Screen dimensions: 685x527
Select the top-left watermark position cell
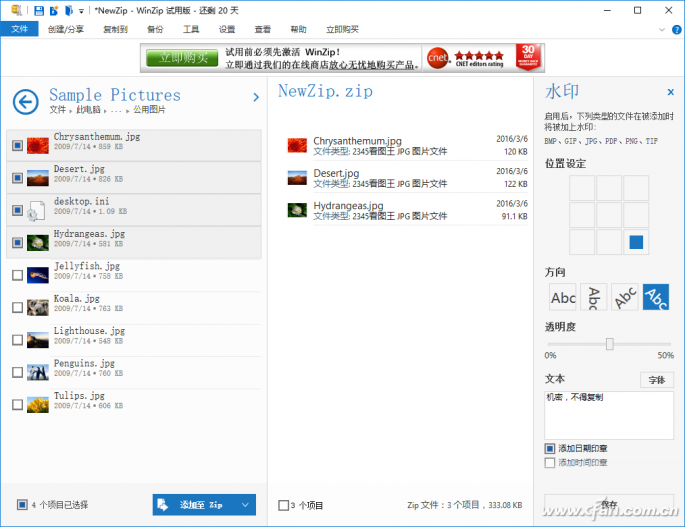click(582, 187)
